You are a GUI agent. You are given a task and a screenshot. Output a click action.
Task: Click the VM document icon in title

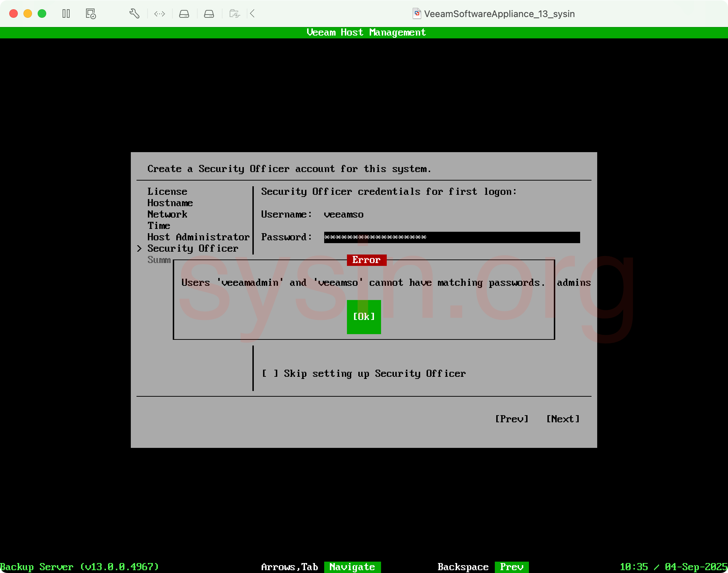pyautogui.click(x=417, y=14)
